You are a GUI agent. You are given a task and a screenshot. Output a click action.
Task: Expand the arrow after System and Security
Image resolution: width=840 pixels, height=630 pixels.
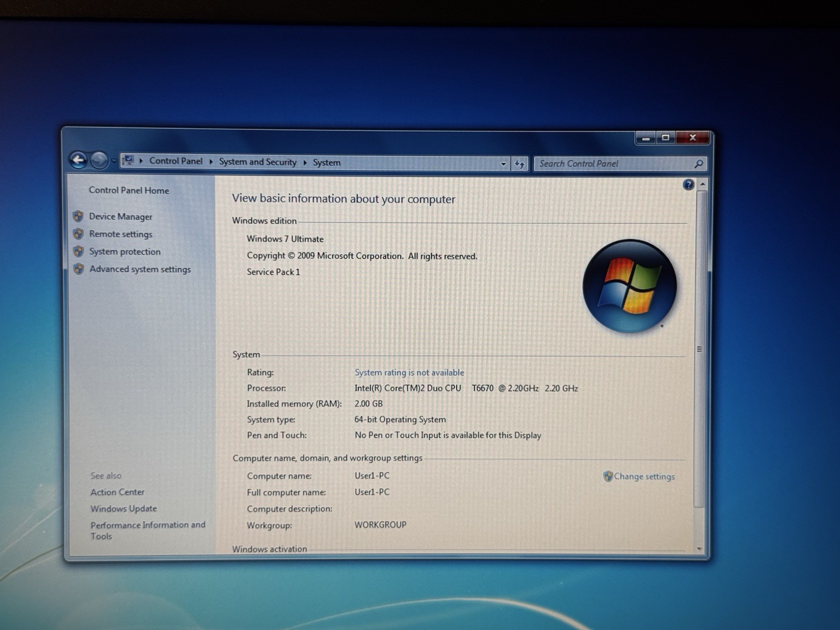coord(305,163)
